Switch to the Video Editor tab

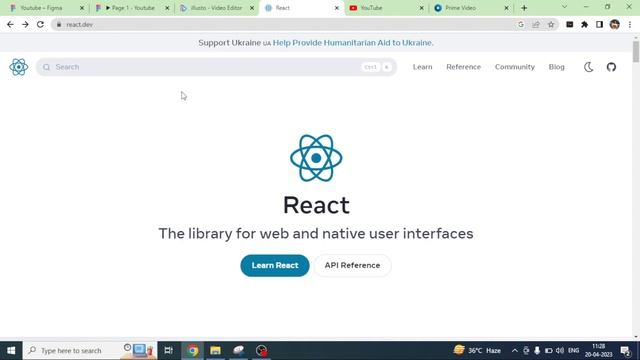[217, 8]
